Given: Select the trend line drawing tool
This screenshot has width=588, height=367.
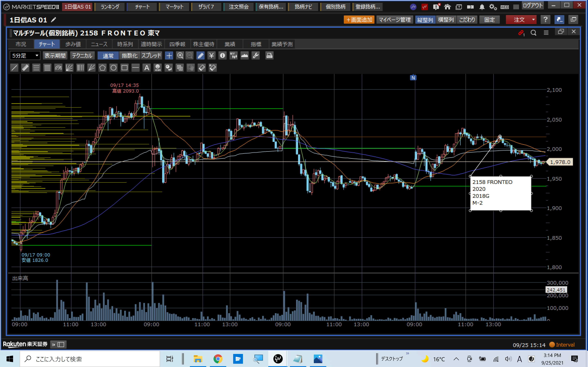Looking at the screenshot, I should [x=14, y=68].
